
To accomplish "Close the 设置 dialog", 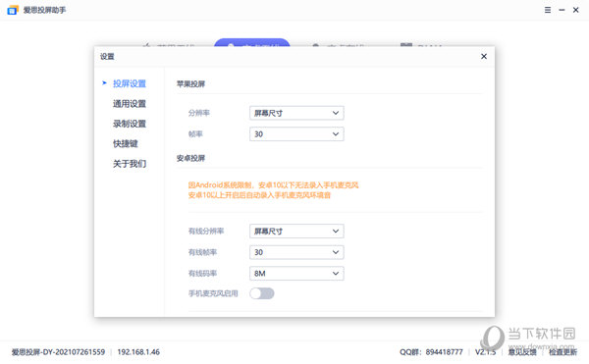I will click(484, 56).
